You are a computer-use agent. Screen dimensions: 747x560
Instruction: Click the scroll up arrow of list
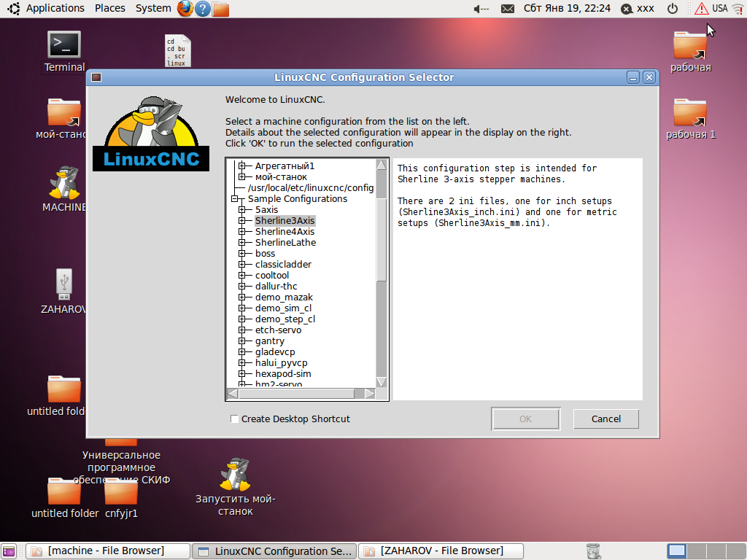(x=382, y=165)
